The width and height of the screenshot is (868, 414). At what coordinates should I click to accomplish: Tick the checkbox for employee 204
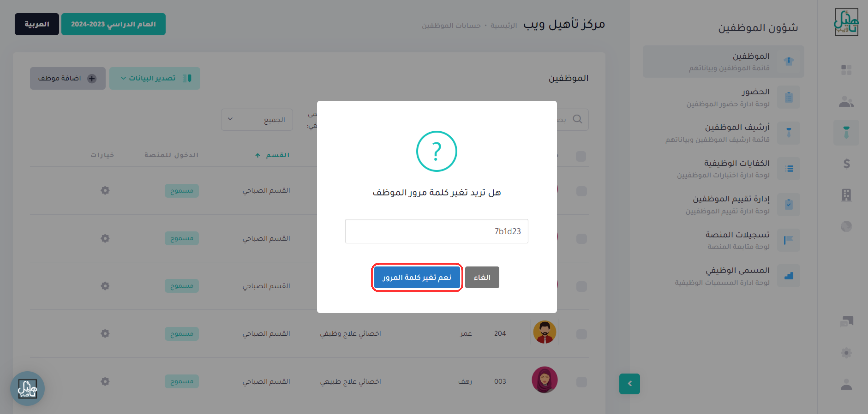coord(581,334)
